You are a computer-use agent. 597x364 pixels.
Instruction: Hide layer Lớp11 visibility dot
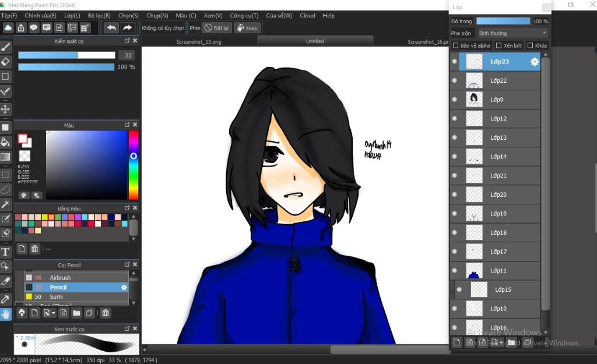454,271
